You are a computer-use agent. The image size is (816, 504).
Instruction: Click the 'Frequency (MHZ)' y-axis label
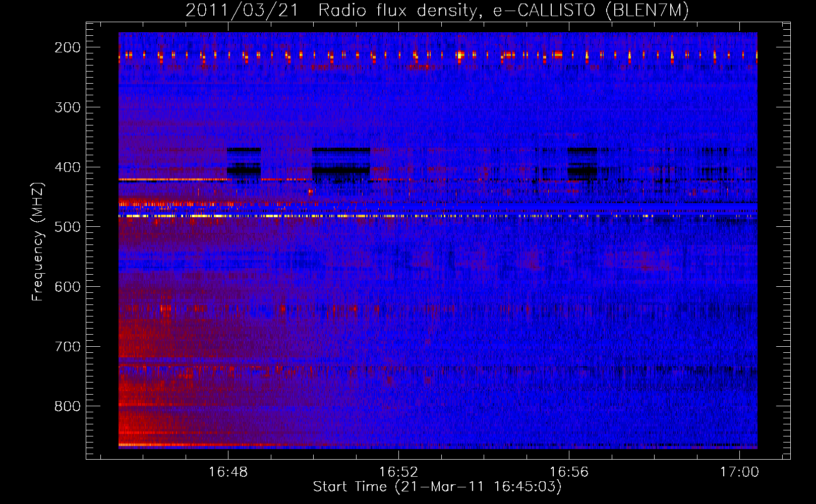click(x=38, y=241)
